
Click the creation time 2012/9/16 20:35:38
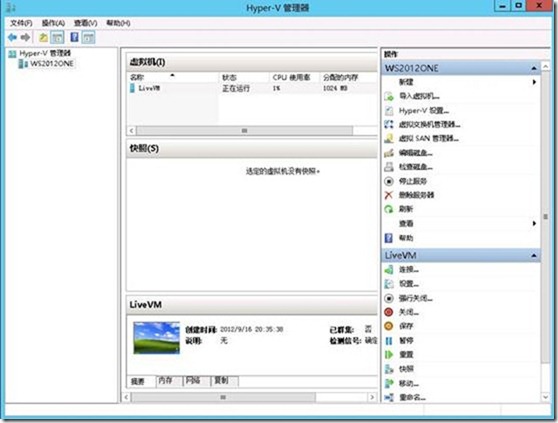tap(252, 329)
